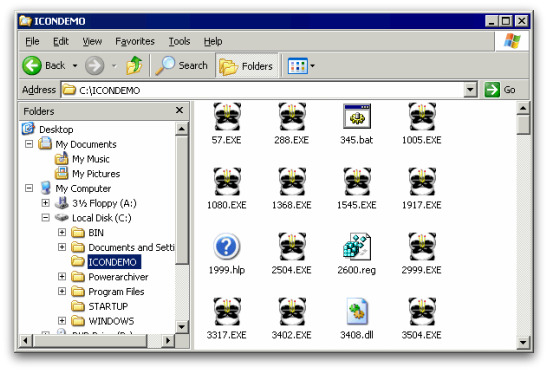
Task: Select the STARTUP folder in tree
Action: pyautogui.click(x=108, y=306)
